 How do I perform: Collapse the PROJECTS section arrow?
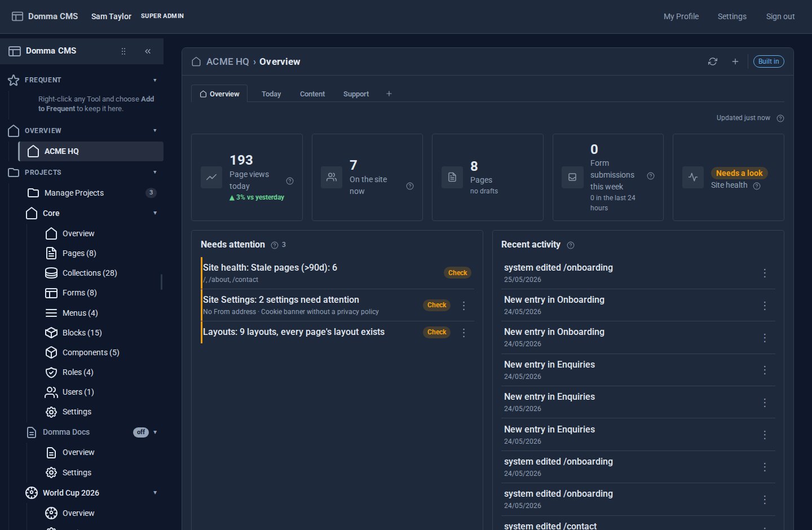click(155, 173)
